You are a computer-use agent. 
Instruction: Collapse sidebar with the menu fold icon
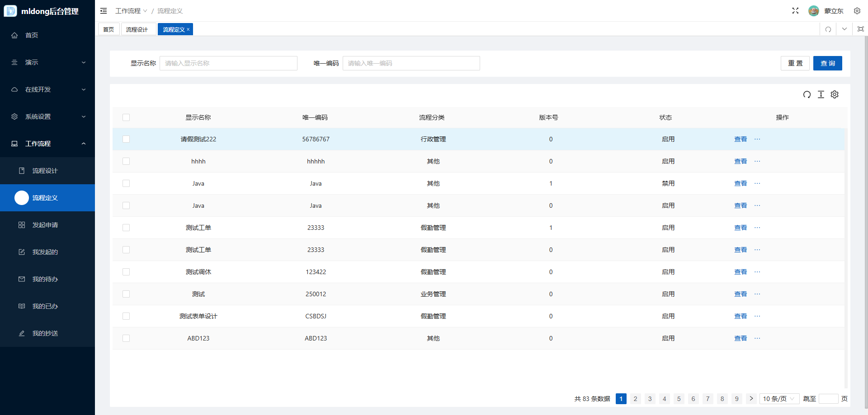[104, 11]
